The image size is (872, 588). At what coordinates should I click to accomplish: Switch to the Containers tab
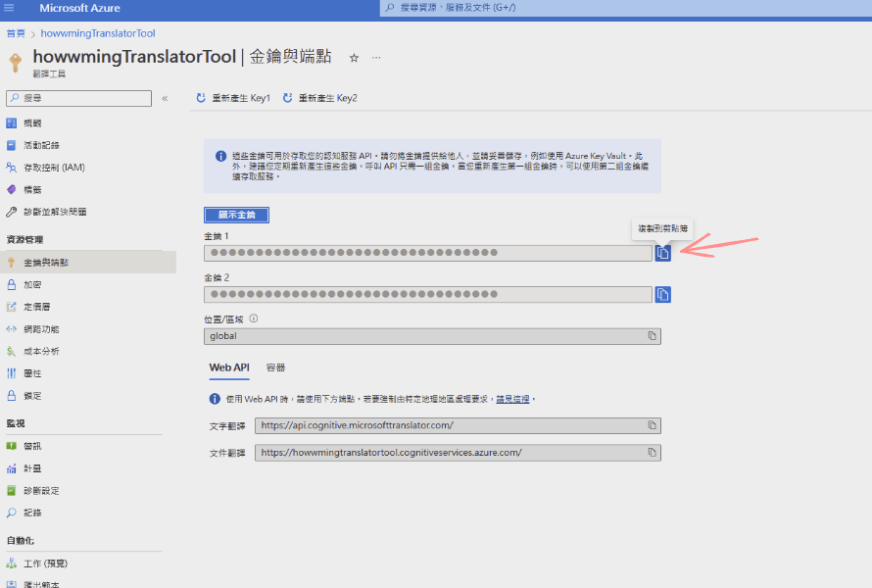coord(275,367)
